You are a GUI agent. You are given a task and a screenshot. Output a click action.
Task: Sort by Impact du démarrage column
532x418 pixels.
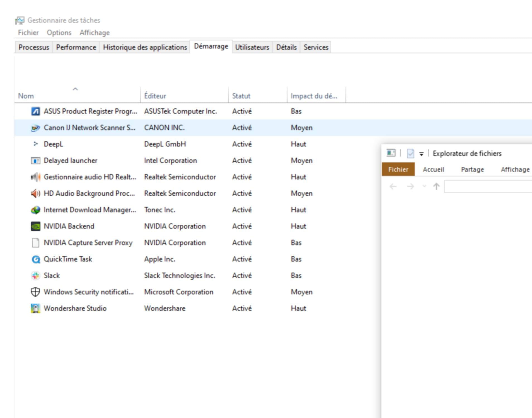click(x=314, y=96)
